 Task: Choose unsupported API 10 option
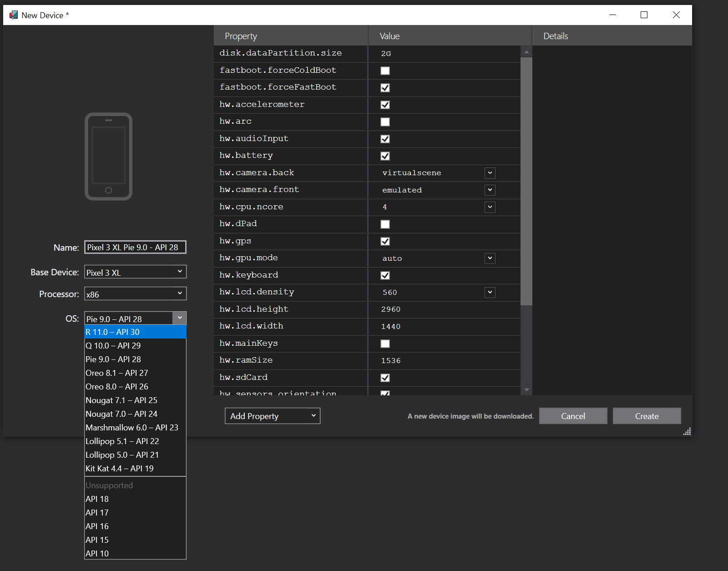(x=135, y=553)
